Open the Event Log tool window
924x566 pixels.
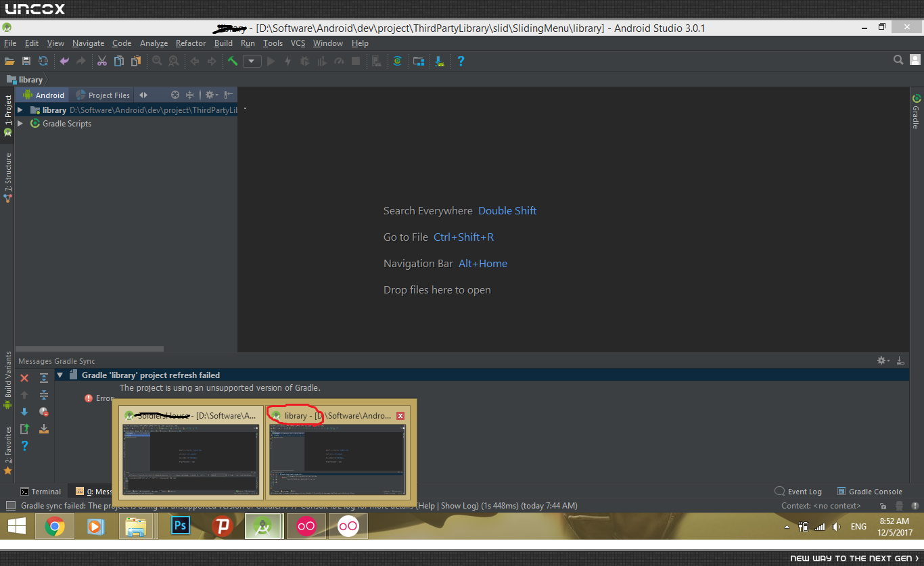(798, 492)
